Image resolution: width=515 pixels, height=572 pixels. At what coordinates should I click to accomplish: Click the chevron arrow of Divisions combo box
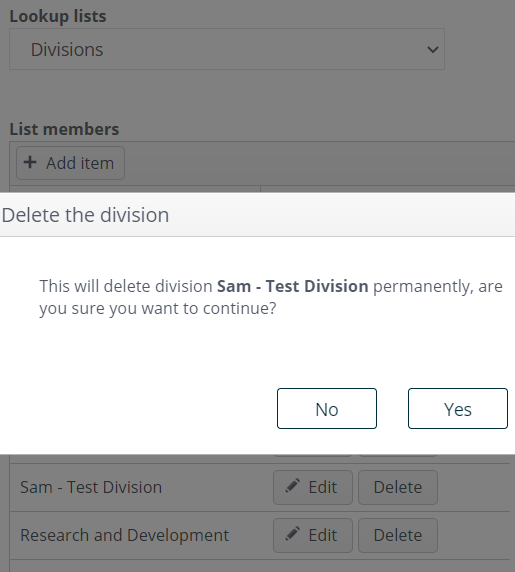433,49
